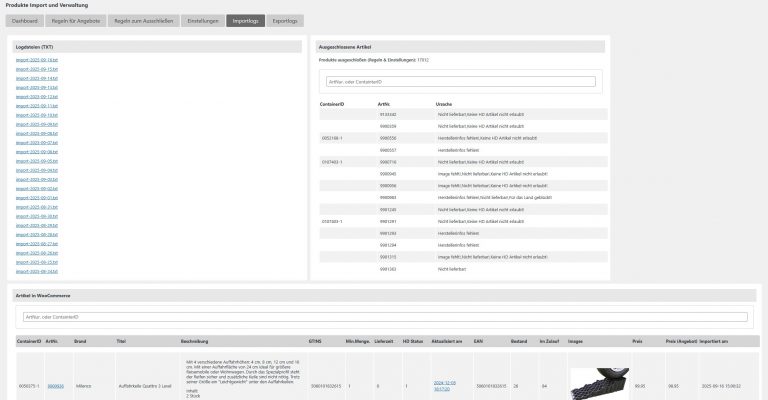Image resolution: width=768 pixels, height=400 pixels.
Task: Open the last visible import log file link
Action: click(36, 271)
